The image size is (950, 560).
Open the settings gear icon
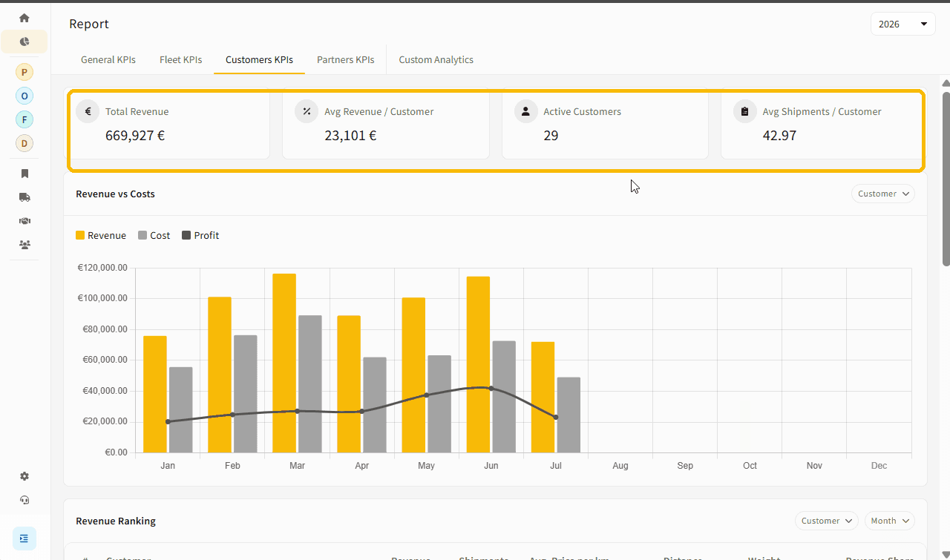pos(24,476)
